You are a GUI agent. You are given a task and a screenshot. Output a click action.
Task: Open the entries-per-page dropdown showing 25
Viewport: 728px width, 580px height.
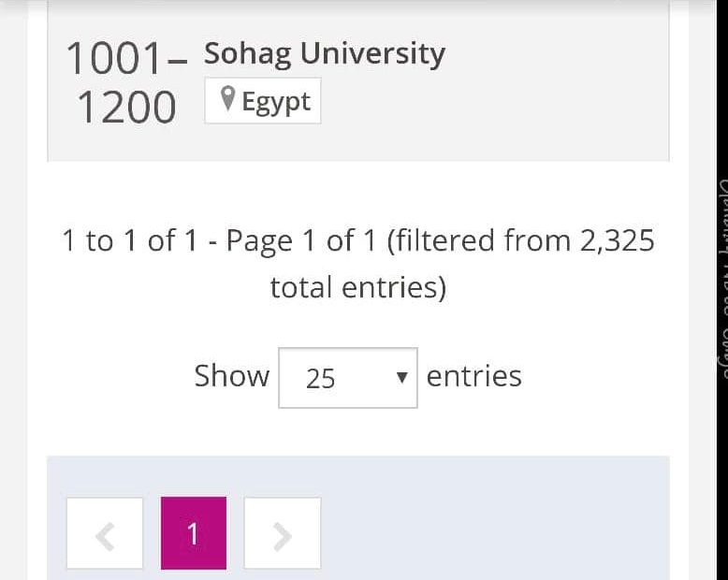(347, 378)
